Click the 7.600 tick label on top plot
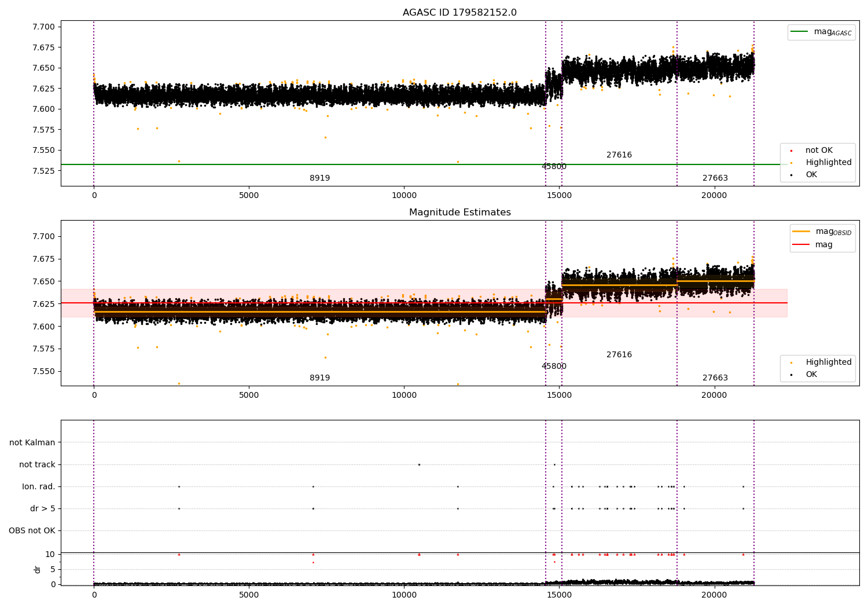 (x=43, y=109)
